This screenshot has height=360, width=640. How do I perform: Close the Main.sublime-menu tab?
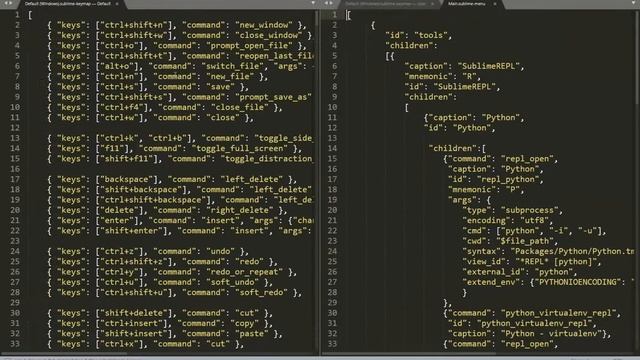coord(495,4)
